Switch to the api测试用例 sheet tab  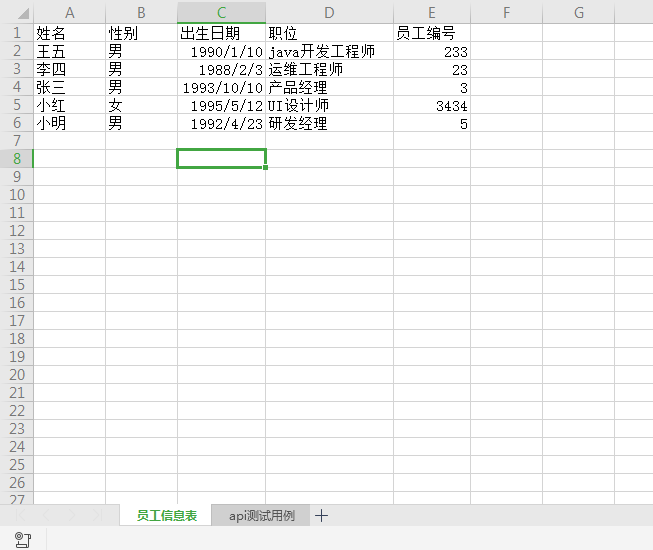[x=261, y=515]
